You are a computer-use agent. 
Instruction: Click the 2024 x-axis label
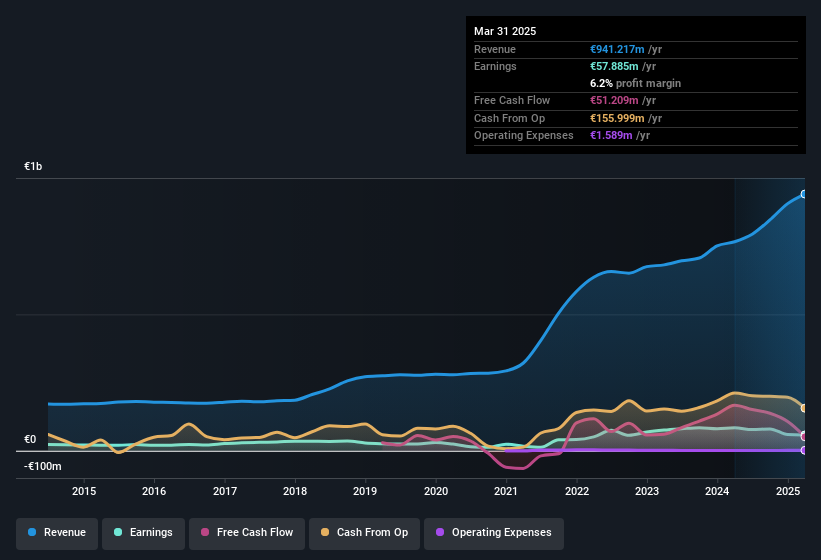point(717,491)
